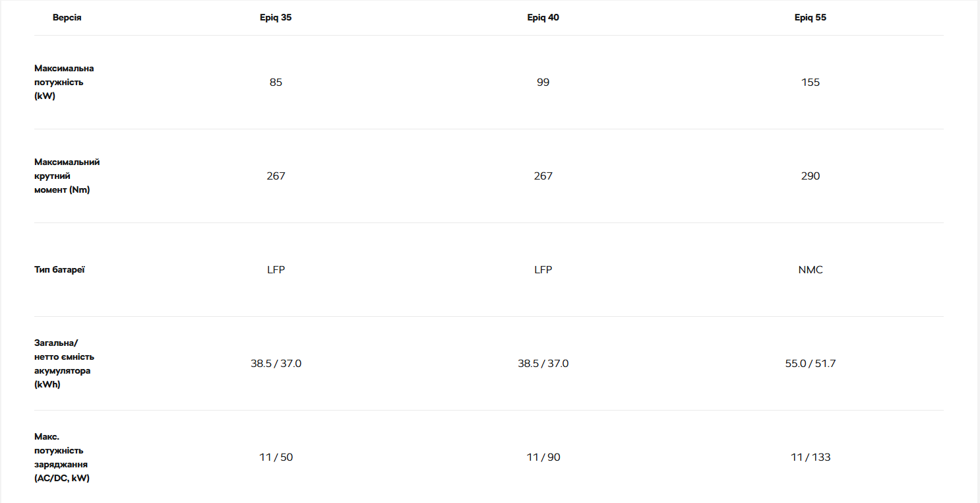Click the Epiq 35 column header
This screenshot has width=980, height=503.
[276, 18]
